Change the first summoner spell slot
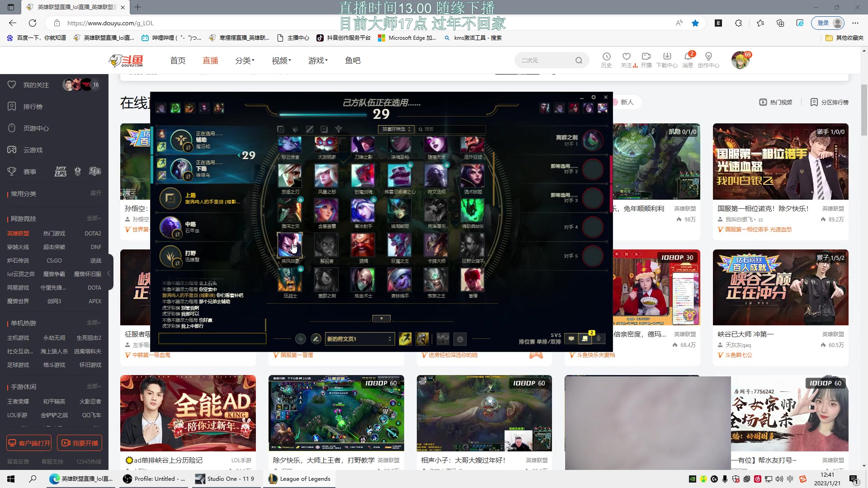 (x=405, y=339)
